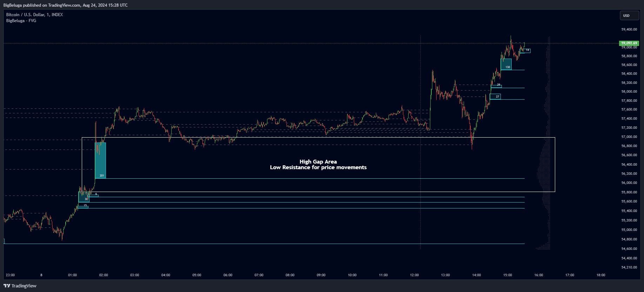644x292 pixels.
Task: Click the 23:00 time axis label
Action: click(10, 275)
